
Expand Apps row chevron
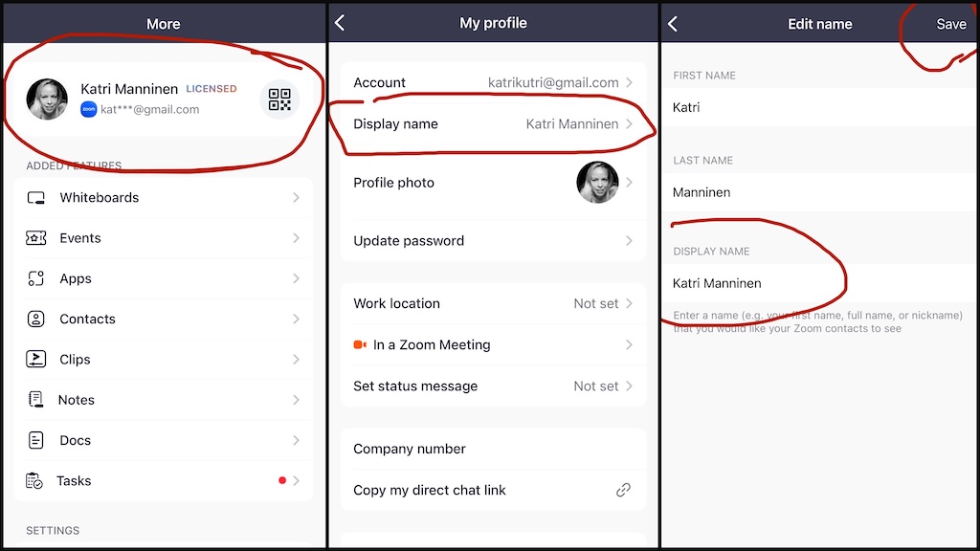(297, 278)
